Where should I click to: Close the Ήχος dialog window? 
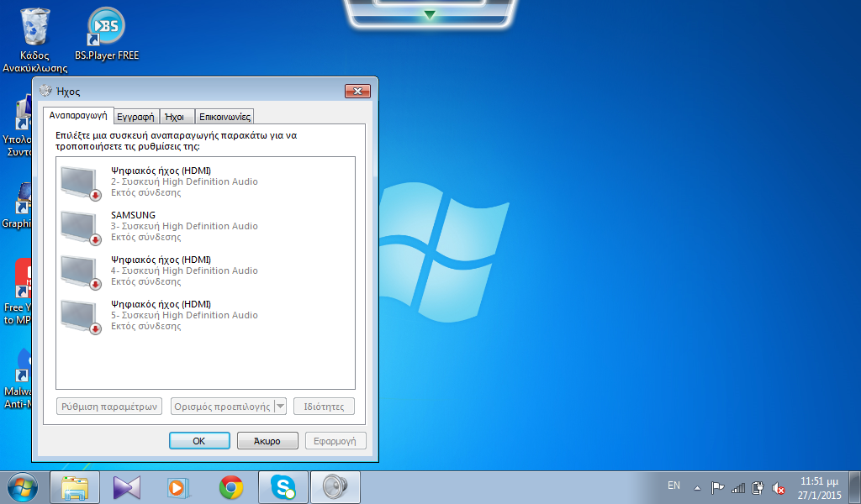pos(357,91)
